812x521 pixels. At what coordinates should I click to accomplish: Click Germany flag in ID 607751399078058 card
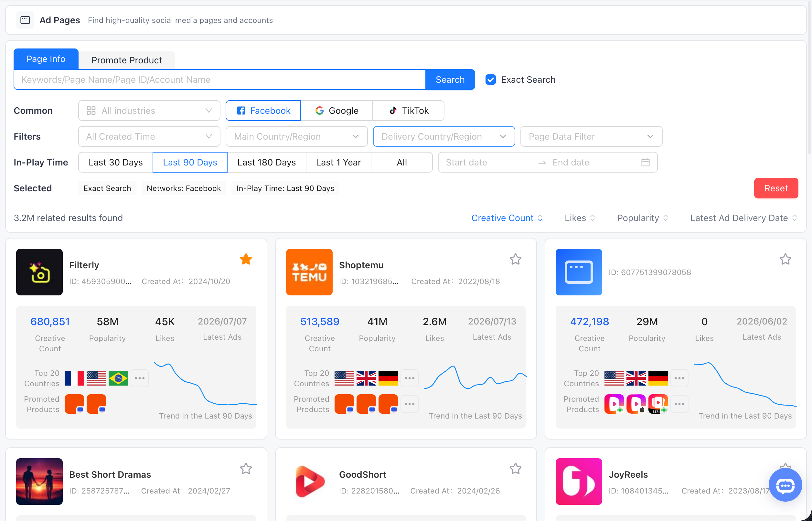[x=658, y=378]
